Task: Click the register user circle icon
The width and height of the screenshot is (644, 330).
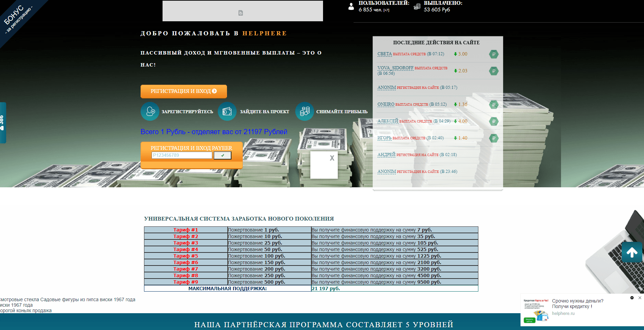Action: coord(150,111)
